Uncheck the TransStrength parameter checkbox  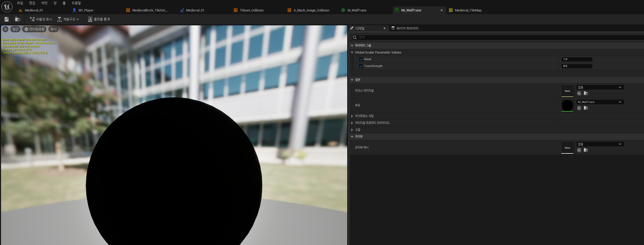click(361, 66)
